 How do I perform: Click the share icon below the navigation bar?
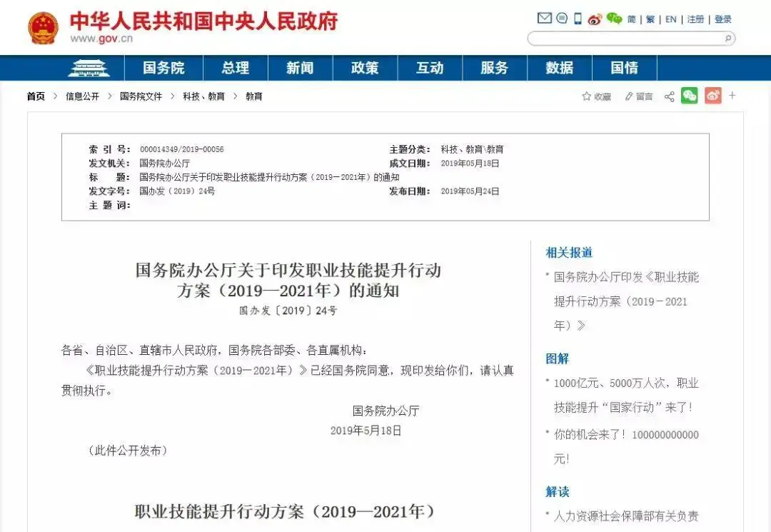pyautogui.click(x=669, y=96)
